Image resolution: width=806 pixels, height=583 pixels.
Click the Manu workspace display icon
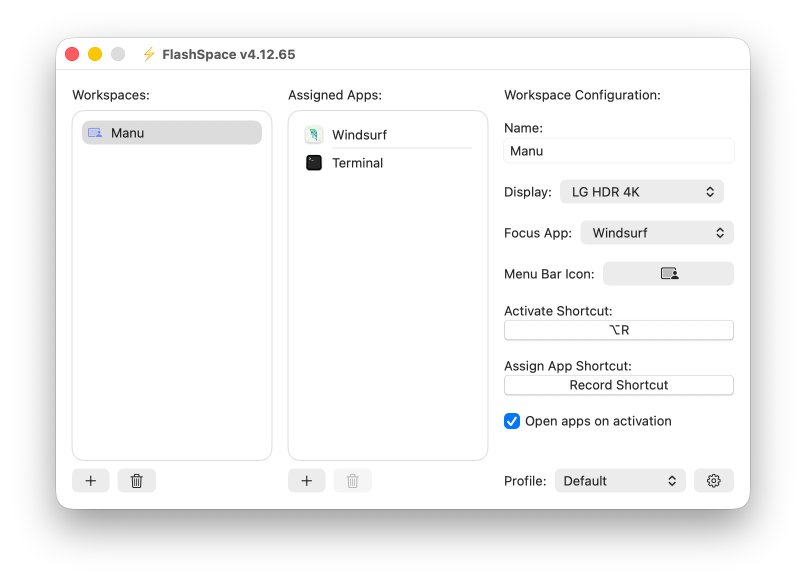point(95,133)
